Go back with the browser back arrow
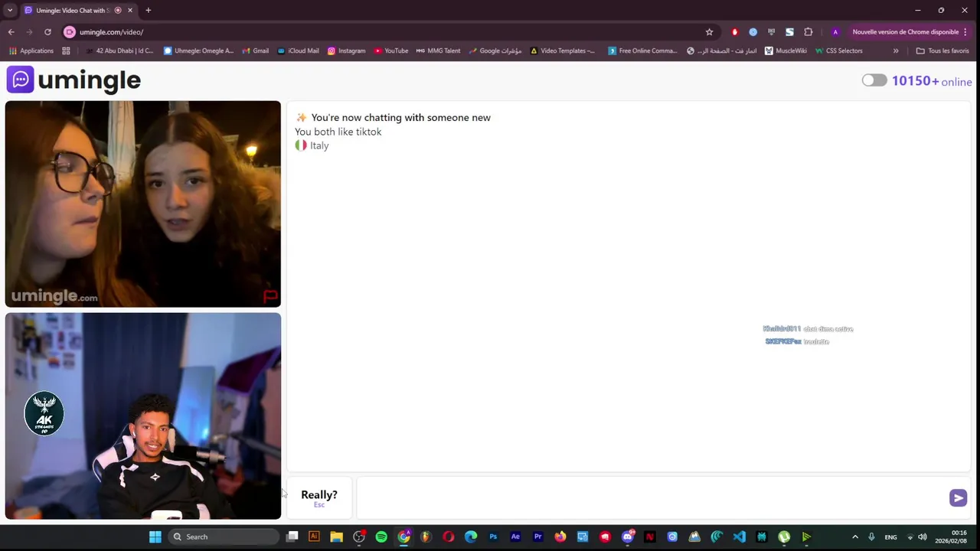Image resolution: width=980 pixels, height=551 pixels. pos(11,32)
